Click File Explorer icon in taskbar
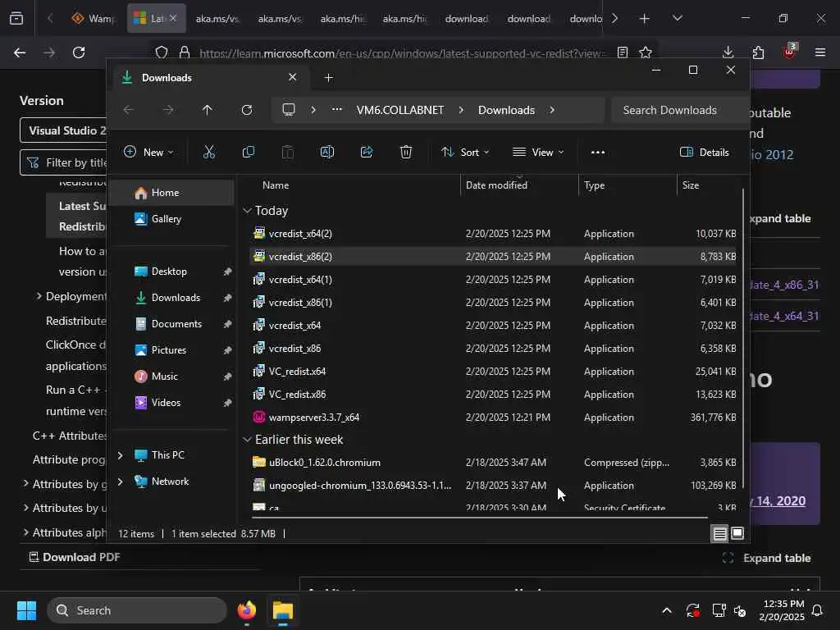 pyautogui.click(x=282, y=610)
